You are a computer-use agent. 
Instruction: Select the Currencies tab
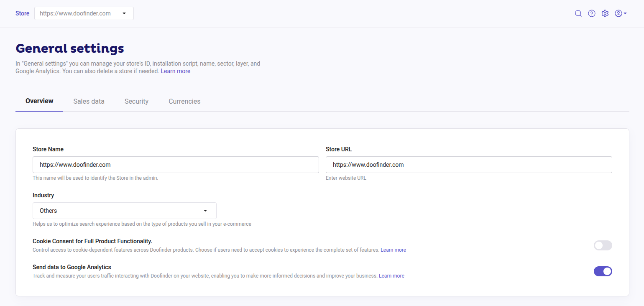pyautogui.click(x=184, y=101)
